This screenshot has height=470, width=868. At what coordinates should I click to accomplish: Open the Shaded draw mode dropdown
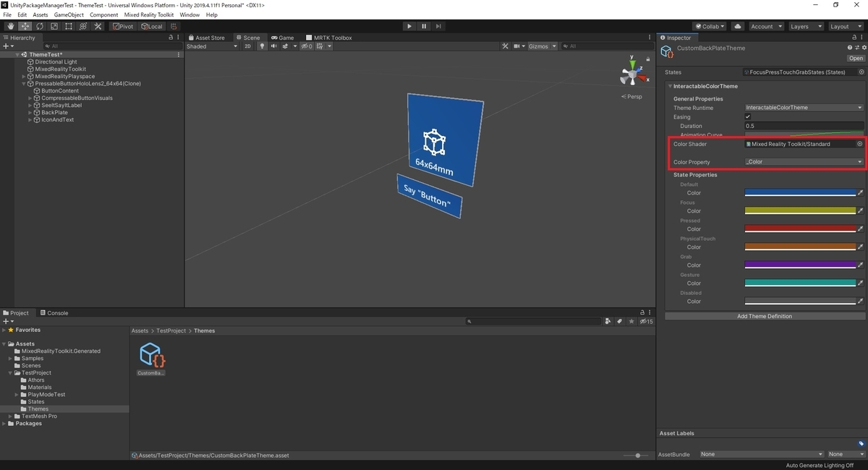coord(212,46)
